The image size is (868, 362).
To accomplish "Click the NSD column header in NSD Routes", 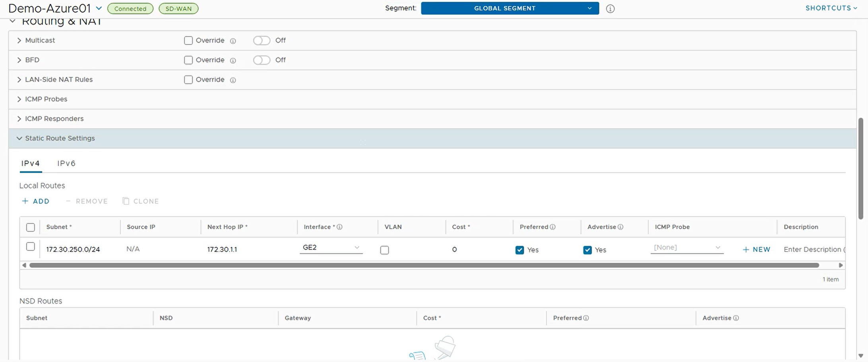I will point(166,318).
